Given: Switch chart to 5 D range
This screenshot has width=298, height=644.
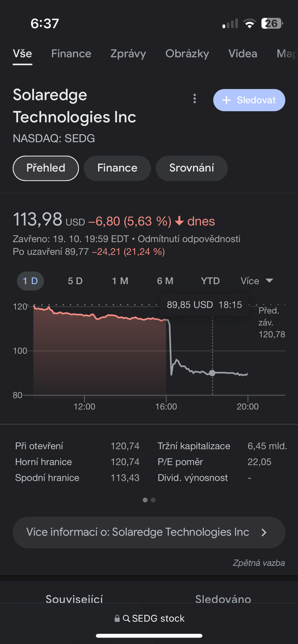Looking at the screenshot, I should tap(75, 281).
